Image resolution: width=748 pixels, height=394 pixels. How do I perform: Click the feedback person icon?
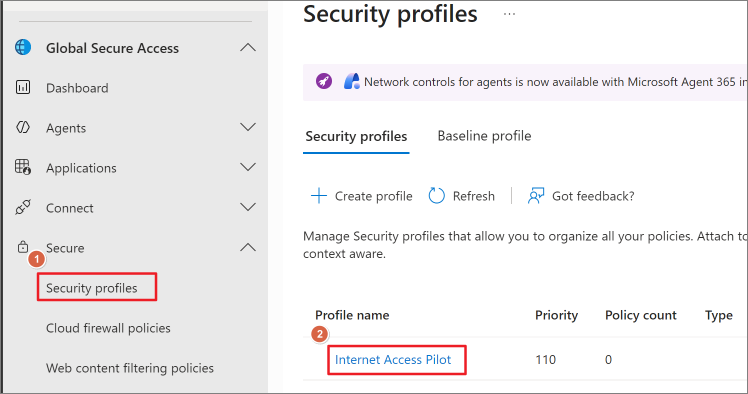tap(536, 196)
